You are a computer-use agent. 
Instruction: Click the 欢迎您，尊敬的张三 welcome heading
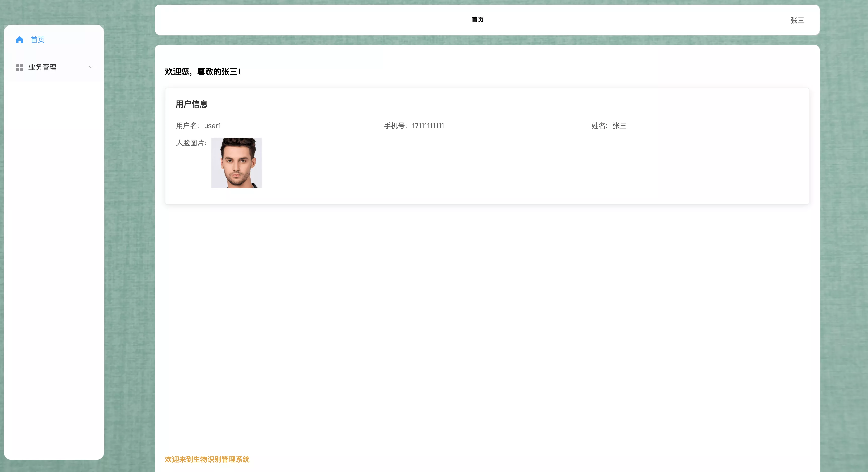pyautogui.click(x=203, y=71)
